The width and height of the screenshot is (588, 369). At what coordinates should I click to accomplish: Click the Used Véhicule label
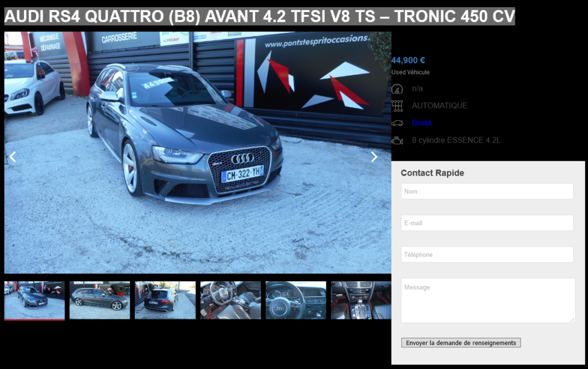pyautogui.click(x=410, y=72)
